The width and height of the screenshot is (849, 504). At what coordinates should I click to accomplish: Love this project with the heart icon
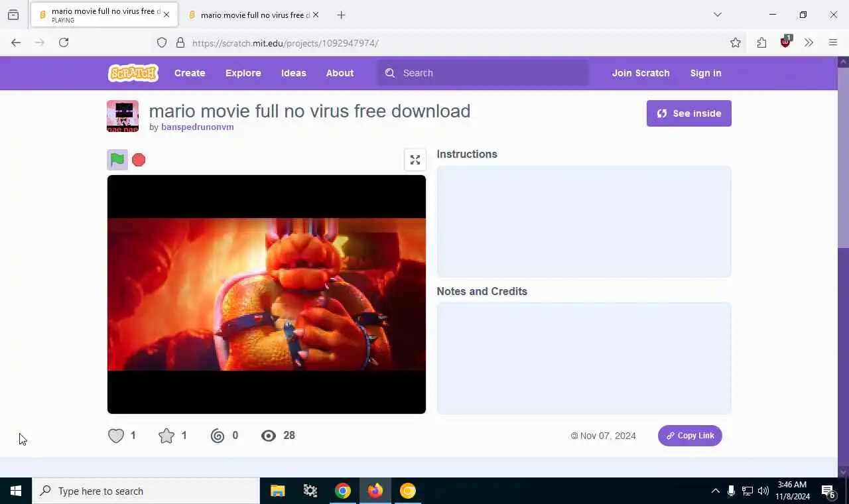click(x=116, y=436)
